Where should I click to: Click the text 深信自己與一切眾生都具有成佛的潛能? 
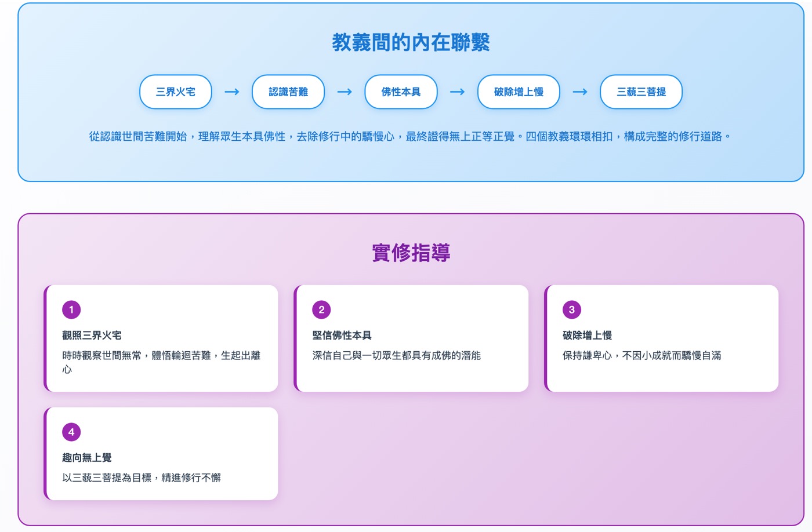[396, 355]
